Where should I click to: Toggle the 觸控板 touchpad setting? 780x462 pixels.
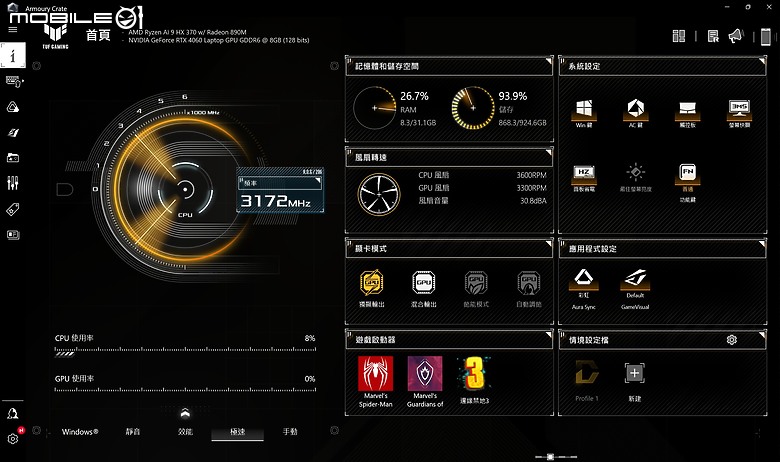tap(687, 113)
